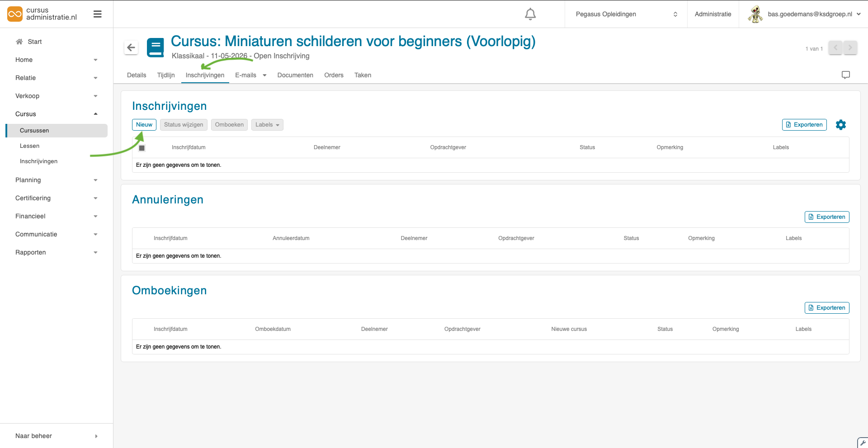
Task: Click the Nieuw button
Action: click(144, 125)
